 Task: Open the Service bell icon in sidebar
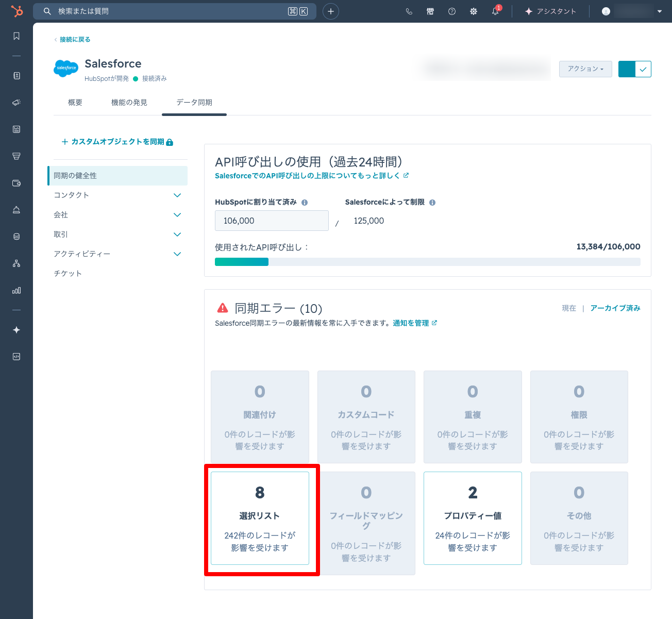click(x=16, y=210)
